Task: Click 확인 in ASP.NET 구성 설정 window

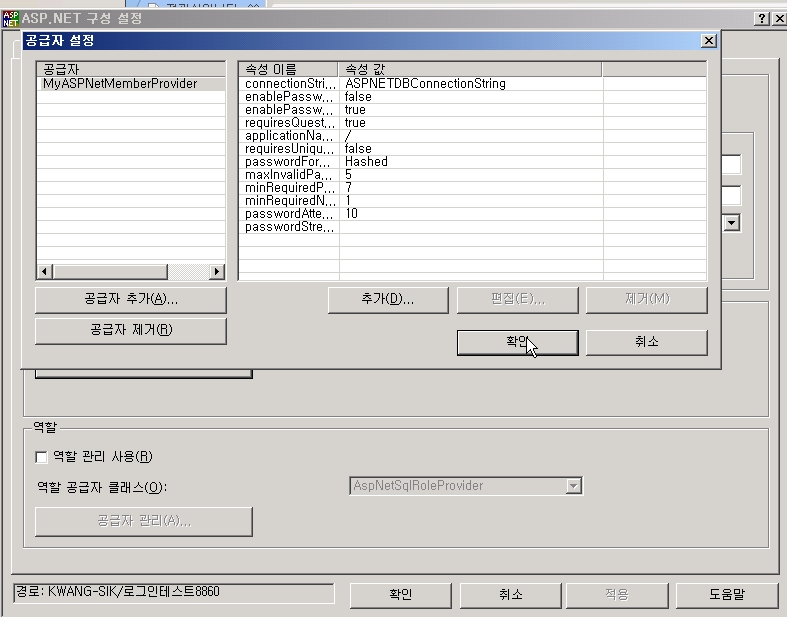Action: coord(401,595)
